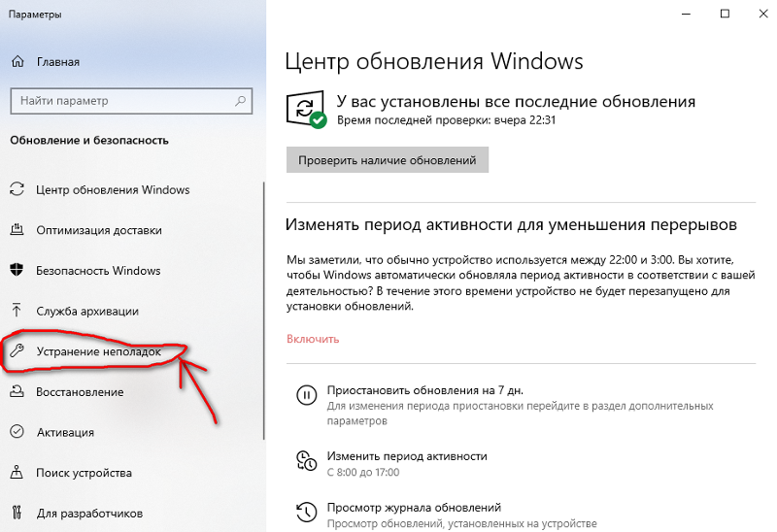Click the Windows Security shield icon
Image resolution: width=777 pixels, height=532 pixels.
17,270
